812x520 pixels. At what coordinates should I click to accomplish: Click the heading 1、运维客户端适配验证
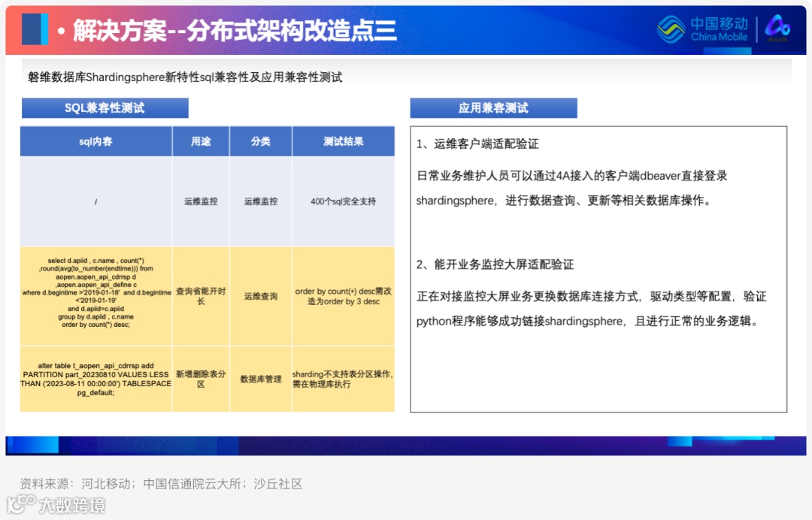coord(477,144)
